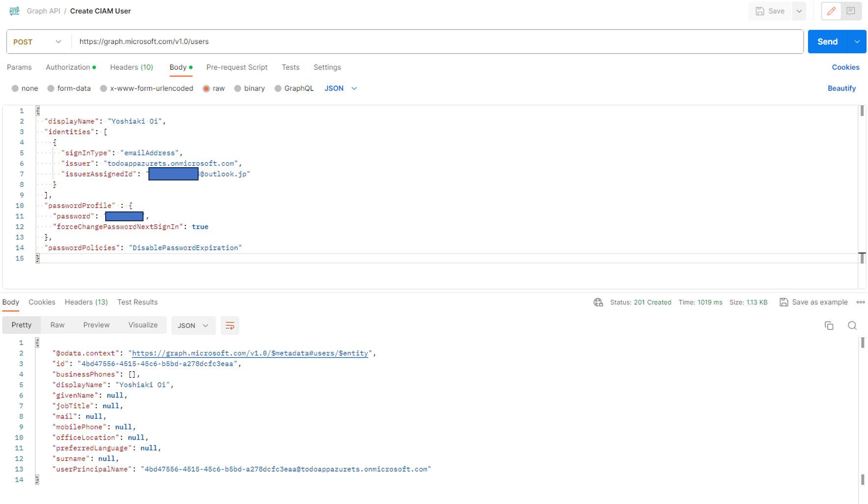The width and height of the screenshot is (868, 504).
Task: Click the HTTP request type icon
Action: coord(14,11)
